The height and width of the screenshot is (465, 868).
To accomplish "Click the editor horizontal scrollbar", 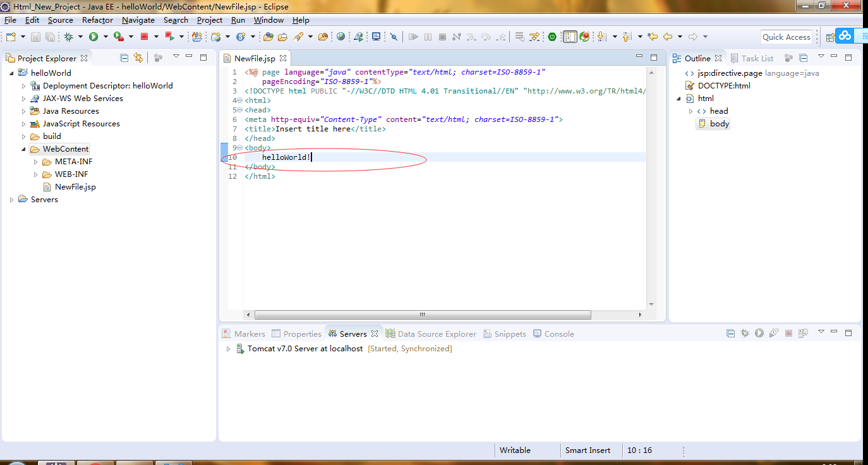I will (x=421, y=314).
